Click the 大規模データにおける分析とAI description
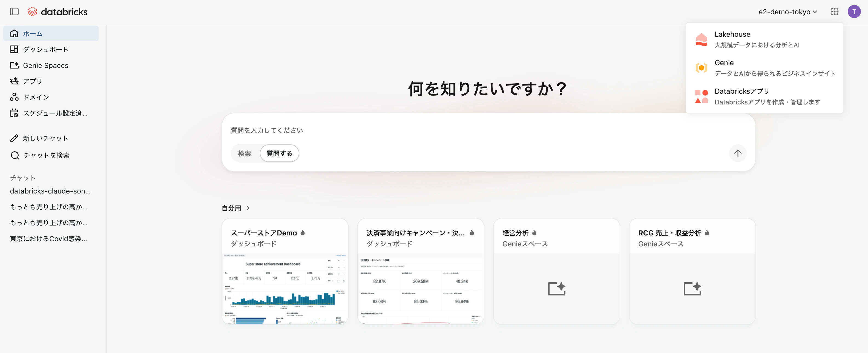The image size is (868, 353). (x=757, y=45)
